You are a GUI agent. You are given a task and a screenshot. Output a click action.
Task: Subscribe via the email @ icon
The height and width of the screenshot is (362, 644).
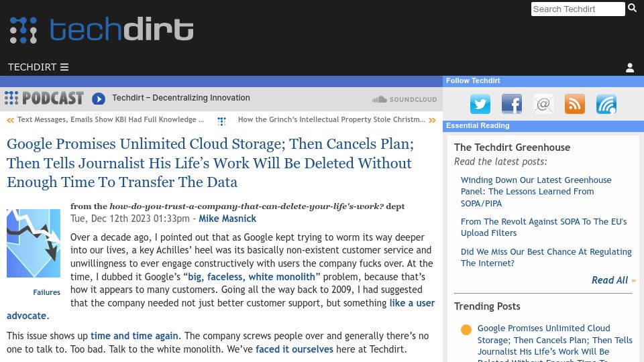[543, 104]
